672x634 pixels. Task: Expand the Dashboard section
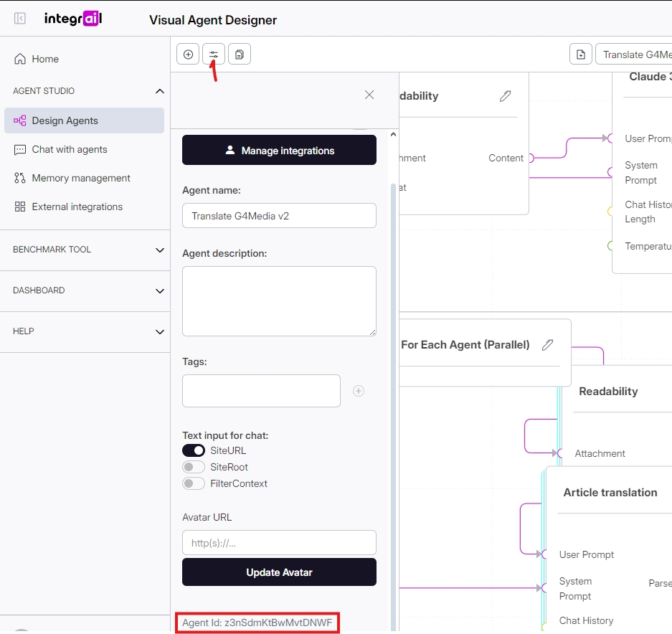159,290
